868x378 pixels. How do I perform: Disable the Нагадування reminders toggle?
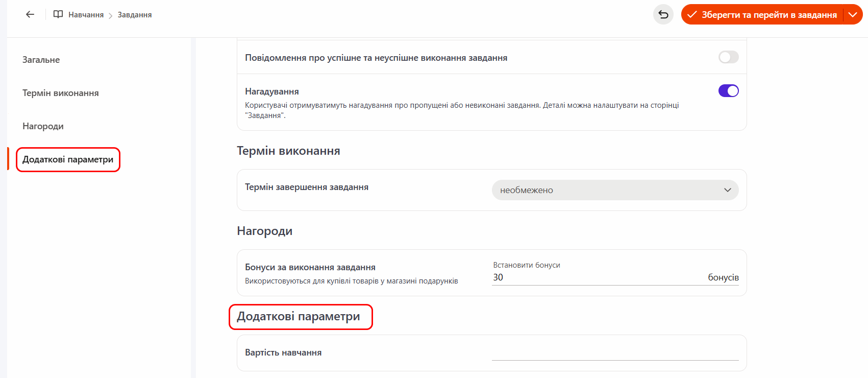728,91
